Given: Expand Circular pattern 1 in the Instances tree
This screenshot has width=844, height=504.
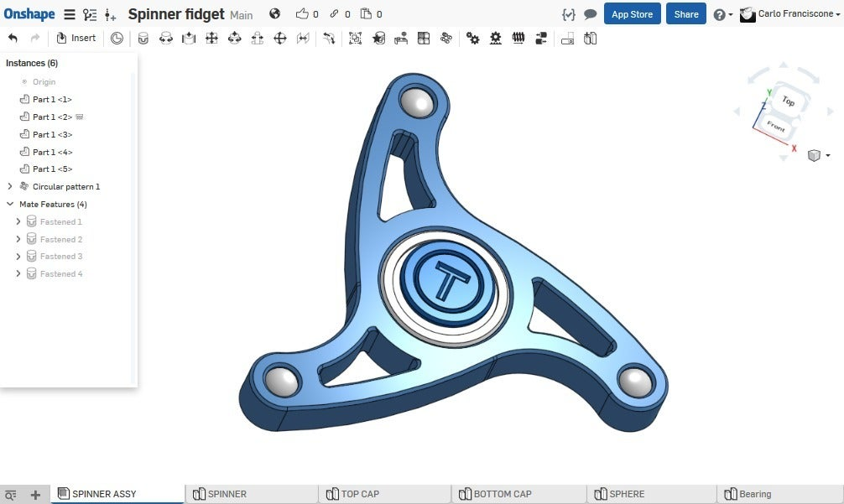Looking at the screenshot, I should click(9, 186).
